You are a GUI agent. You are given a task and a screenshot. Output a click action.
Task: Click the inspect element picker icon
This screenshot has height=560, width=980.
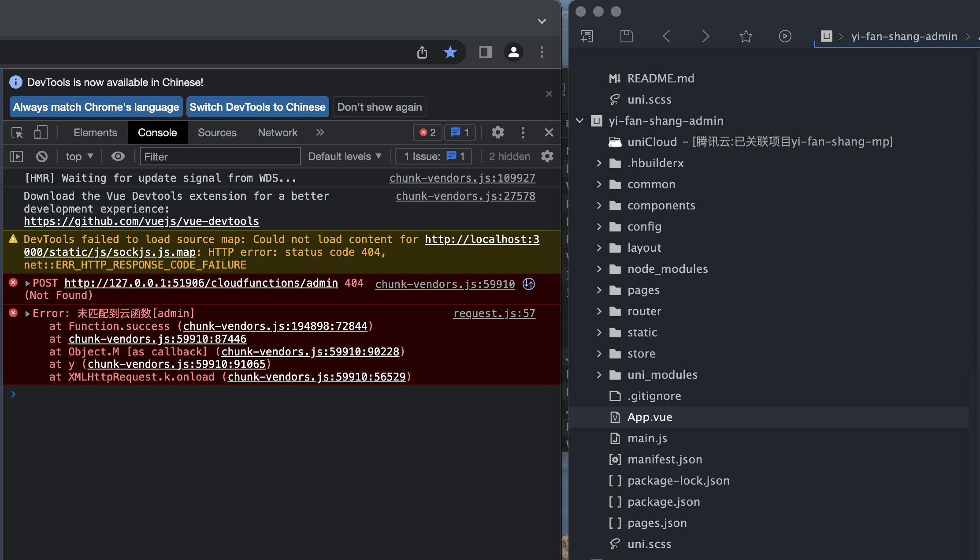coord(17,133)
